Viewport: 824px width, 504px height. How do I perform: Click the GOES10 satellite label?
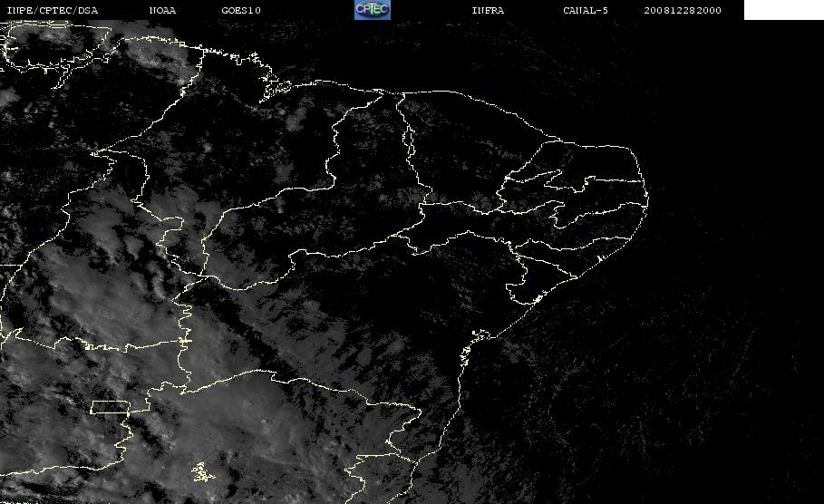point(241,10)
